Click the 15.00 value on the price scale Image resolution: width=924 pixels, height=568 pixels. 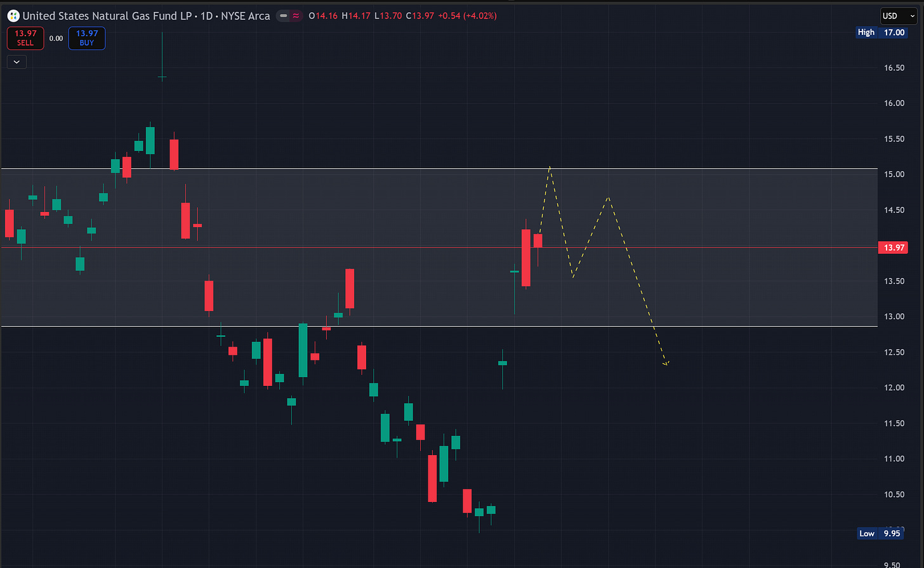[x=895, y=175]
